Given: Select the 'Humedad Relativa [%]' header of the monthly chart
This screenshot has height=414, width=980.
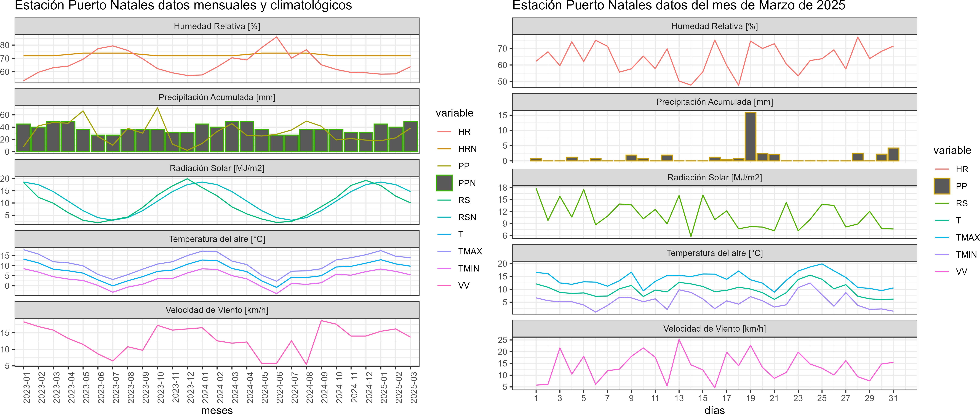Looking at the screenshot, I should point(217,26).
